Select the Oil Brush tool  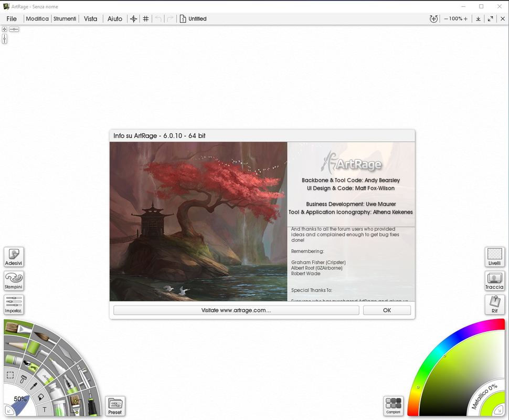pyautogui.click(x=18, y=328)
